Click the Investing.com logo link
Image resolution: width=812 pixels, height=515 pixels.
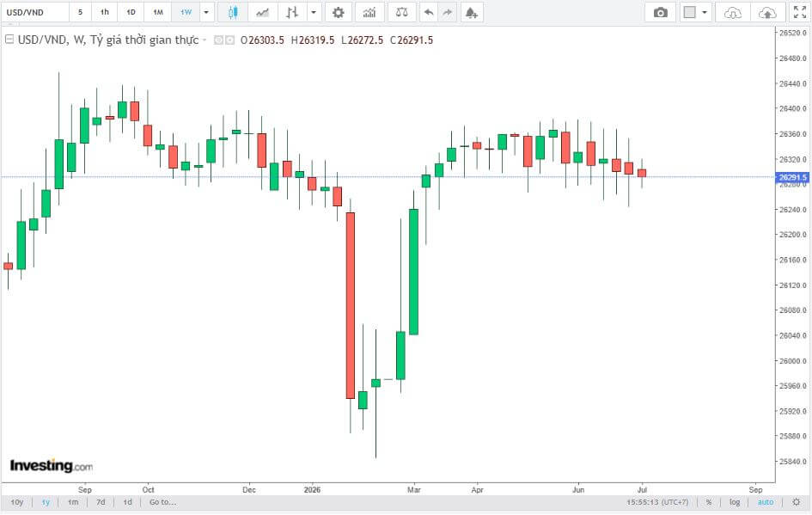(x=52, y=465)
